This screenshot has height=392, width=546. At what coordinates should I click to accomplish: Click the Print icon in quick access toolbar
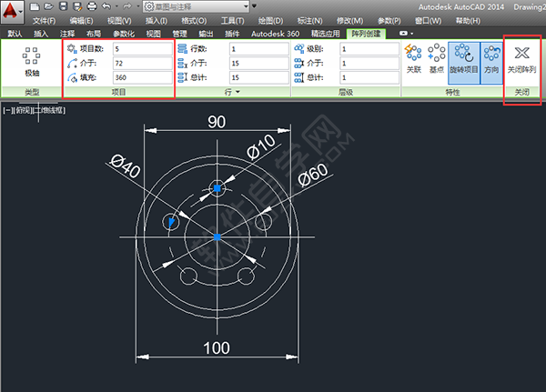click(x=91, y=6)
